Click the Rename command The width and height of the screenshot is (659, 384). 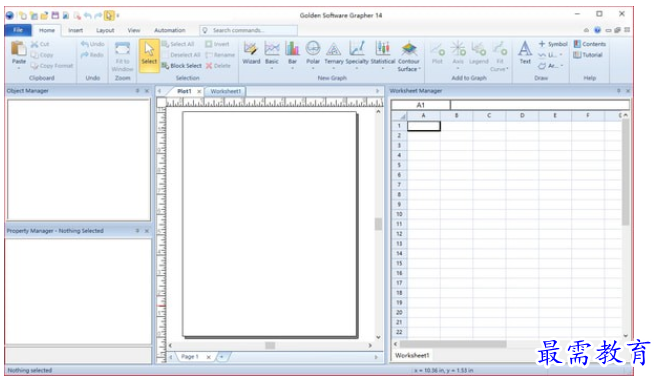[220, 55]
